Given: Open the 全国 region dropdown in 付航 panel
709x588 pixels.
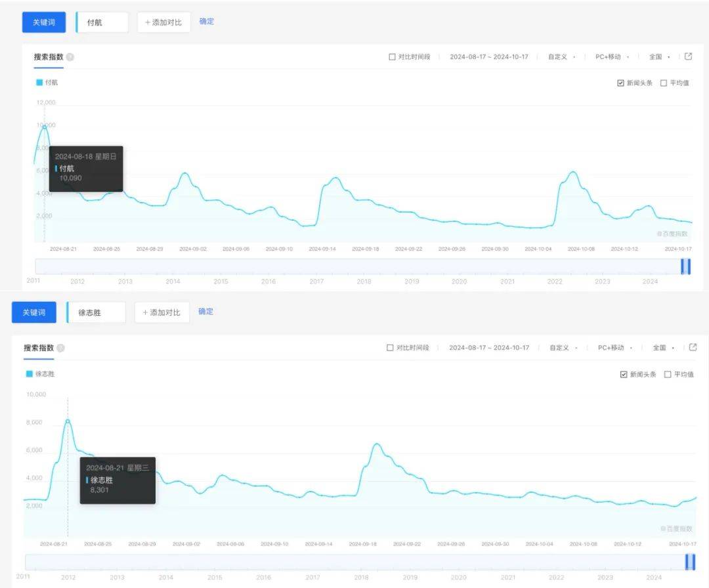Looking at the screenshot, I should pyautogui.click(x=658, y=57).
